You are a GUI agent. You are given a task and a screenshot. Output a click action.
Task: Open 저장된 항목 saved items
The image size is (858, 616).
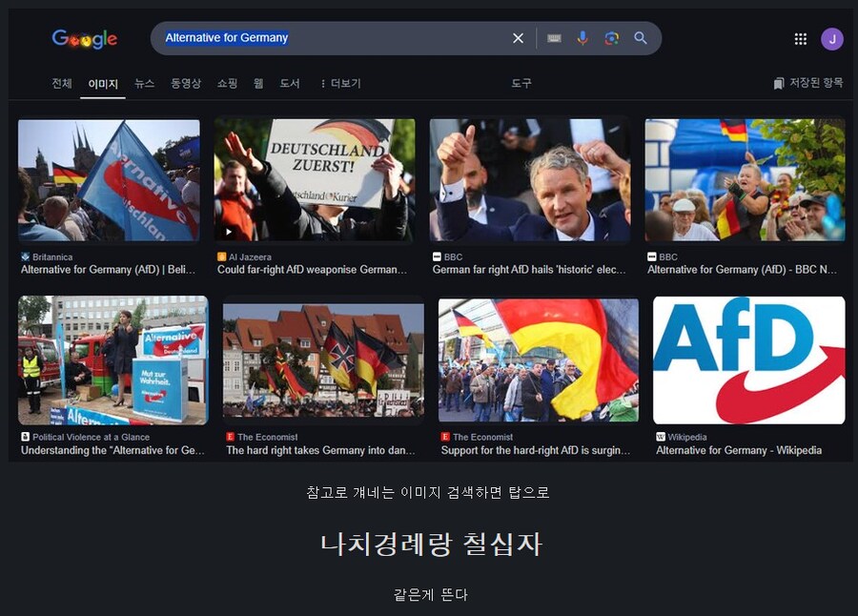click(x=808, y=83)
